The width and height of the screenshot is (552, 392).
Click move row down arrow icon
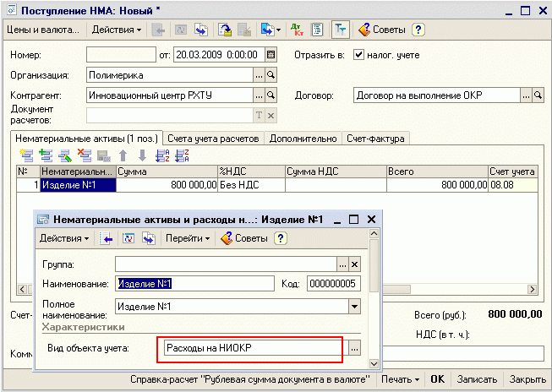click(141, 155)
